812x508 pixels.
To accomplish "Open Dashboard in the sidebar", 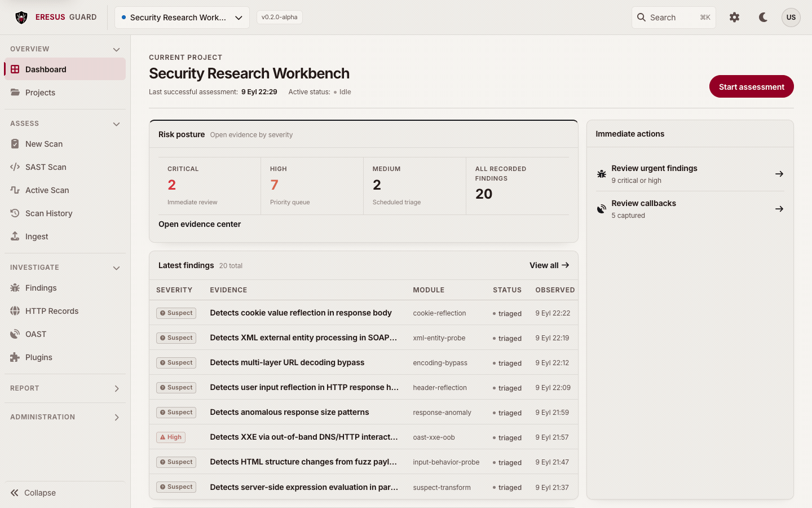I will (x=65, y=69).
